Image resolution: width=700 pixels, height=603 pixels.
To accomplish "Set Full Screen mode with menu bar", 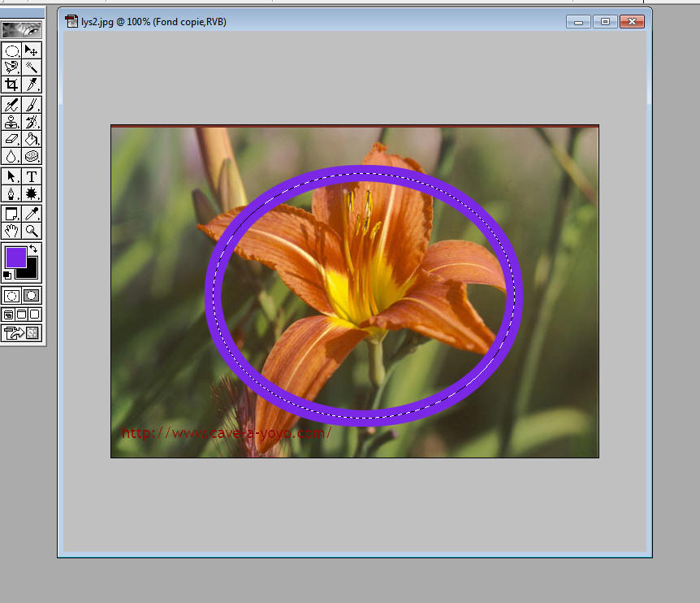I will pyautogui.click(x=21, y=315).
